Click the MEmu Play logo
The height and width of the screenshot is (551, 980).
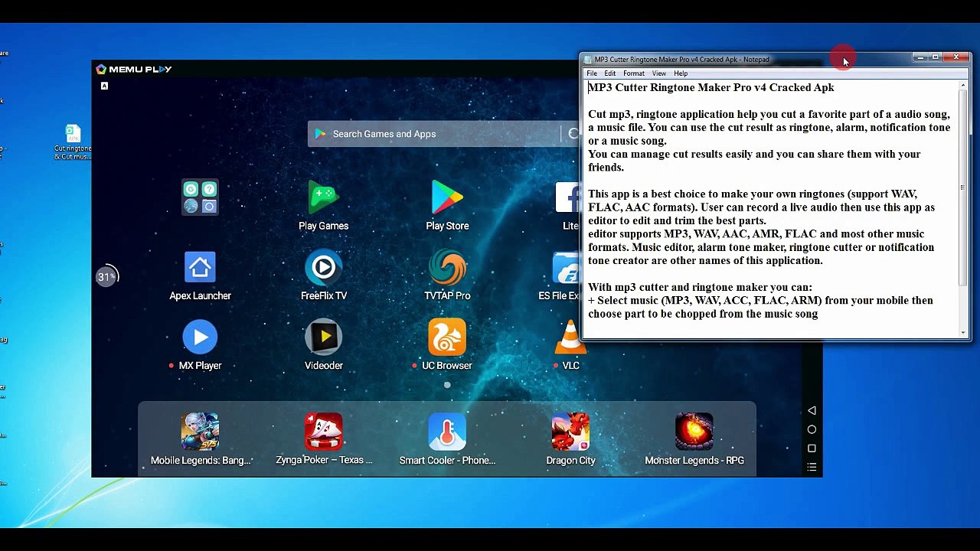pos(134,69)
